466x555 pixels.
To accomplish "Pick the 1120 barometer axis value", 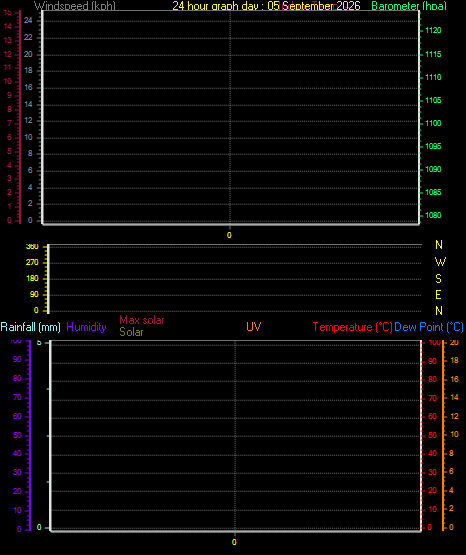I will 433,30.
